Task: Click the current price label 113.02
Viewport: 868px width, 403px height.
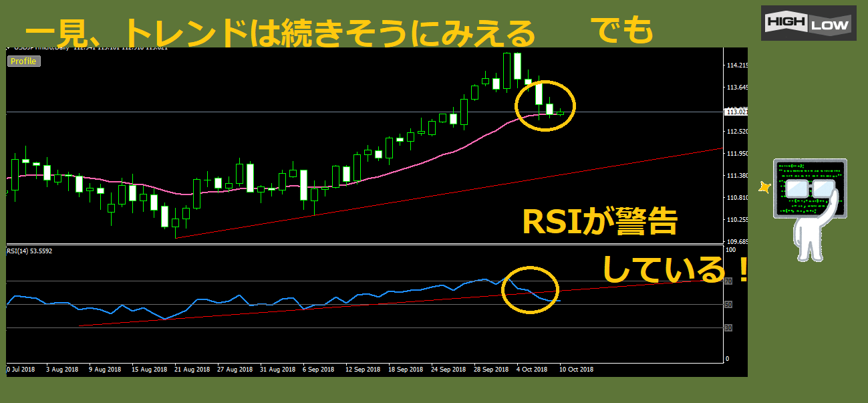Action: point(736,112)
